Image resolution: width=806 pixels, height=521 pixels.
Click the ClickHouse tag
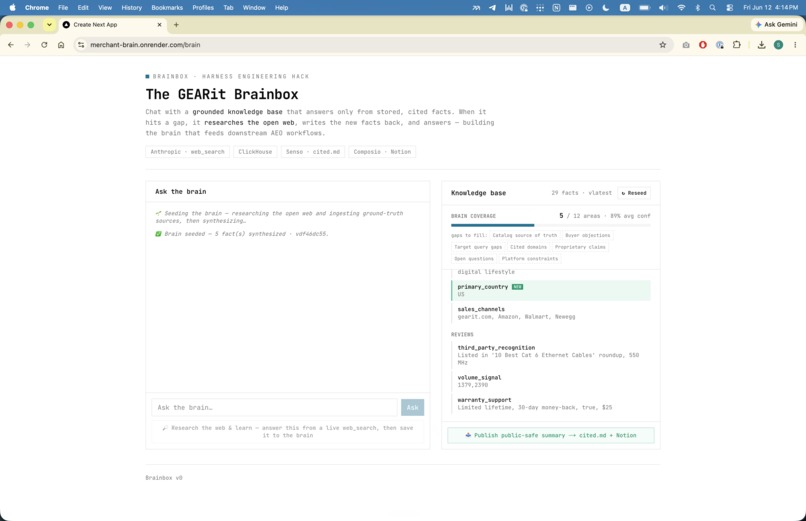pos(255,152)
